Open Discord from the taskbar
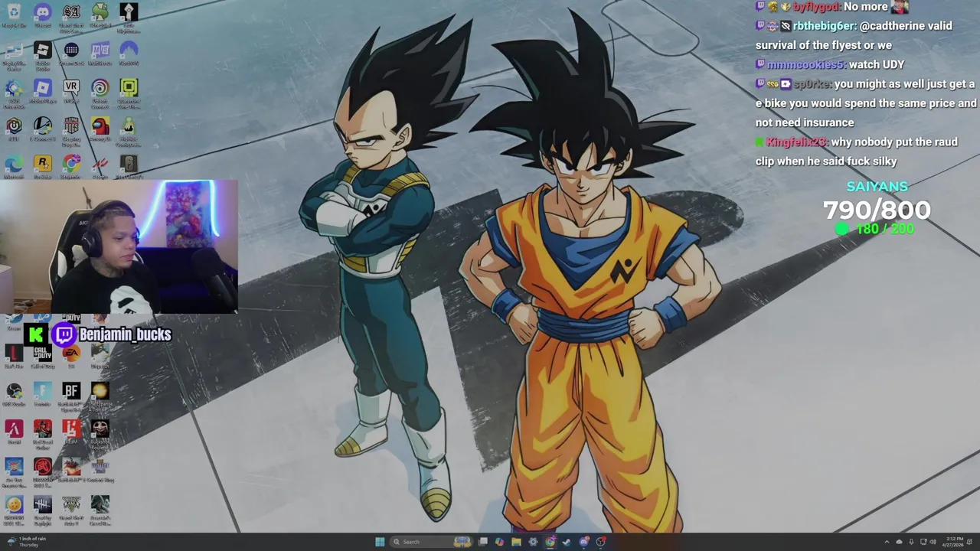Image resolution: width=980 pixels, height=551 pixels. point(583,542)
